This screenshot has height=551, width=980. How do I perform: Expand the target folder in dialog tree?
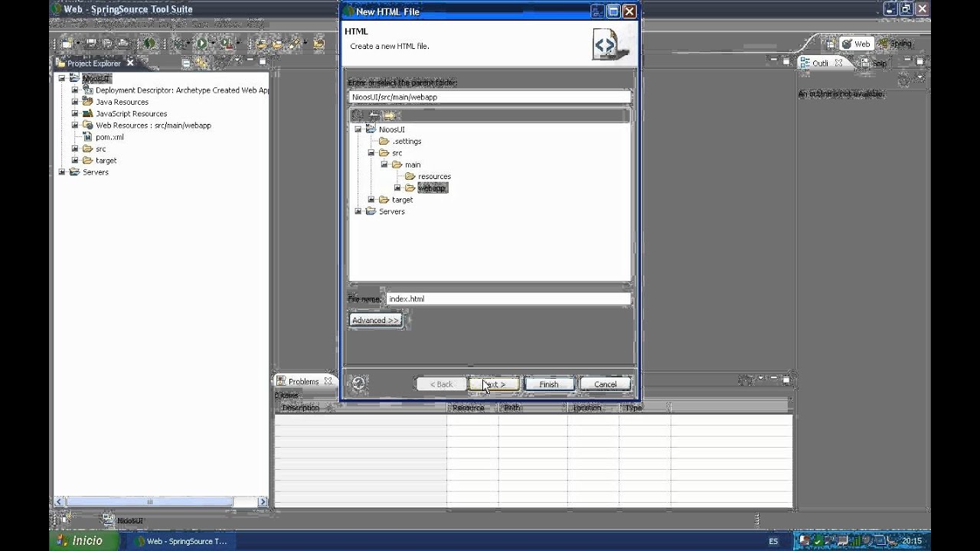click(371, 200)
